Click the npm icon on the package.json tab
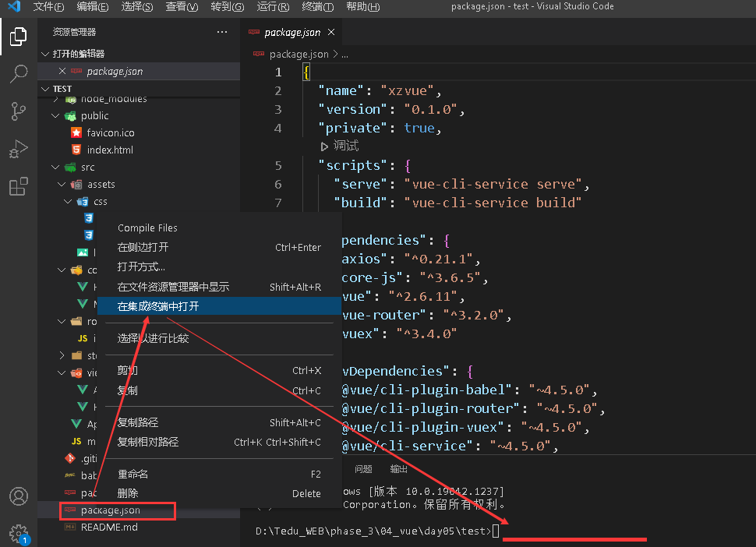Image resolution: width=756 pixels, height=547 pixels. (x=253, y=33)
